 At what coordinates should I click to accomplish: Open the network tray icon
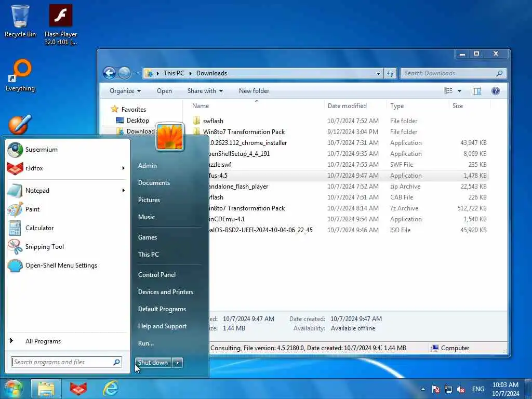click(448, 389)
